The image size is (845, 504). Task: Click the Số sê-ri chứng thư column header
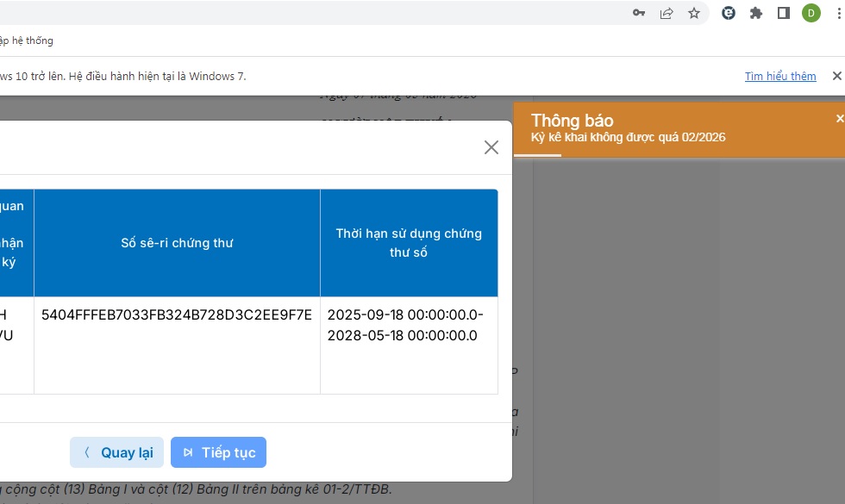[x=177, y=243]
